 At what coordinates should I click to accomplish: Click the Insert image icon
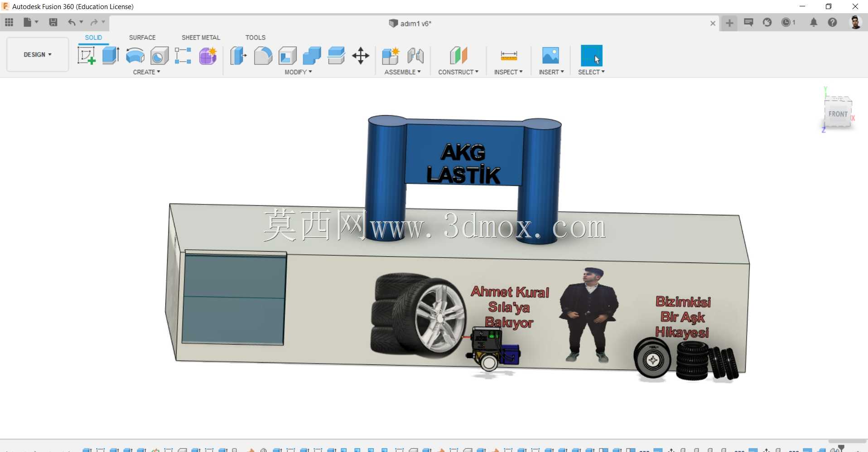coord(550,56)
